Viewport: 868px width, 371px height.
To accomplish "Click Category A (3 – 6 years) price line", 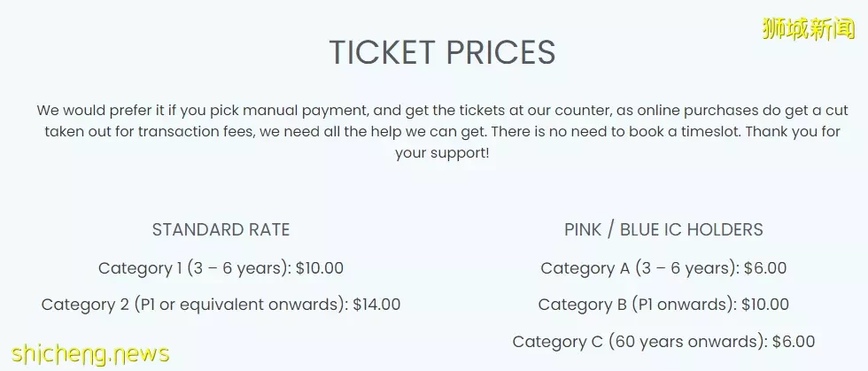I will coord(663,268).
